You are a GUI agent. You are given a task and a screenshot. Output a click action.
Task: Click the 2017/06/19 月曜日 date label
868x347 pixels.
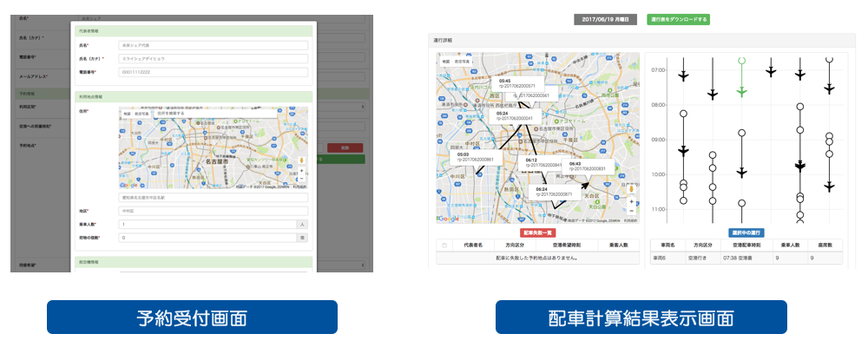click(x=607, y=18)
